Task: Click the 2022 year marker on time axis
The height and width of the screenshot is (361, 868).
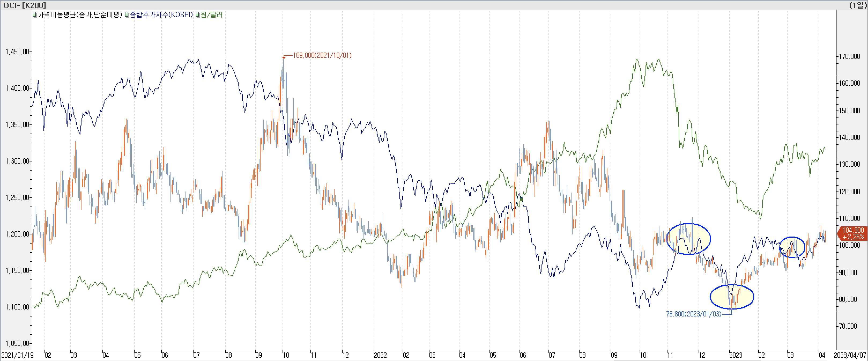Action: coord(380,355)
